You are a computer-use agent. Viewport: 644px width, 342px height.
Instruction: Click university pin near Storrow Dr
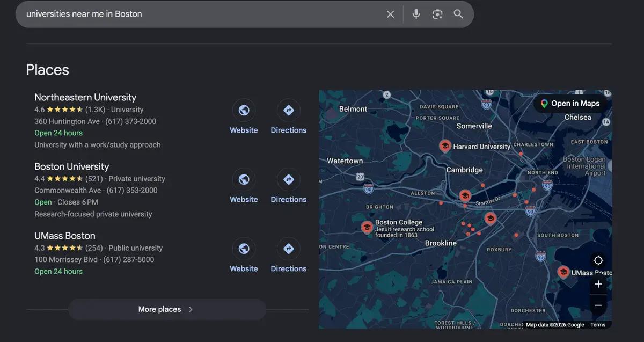[465, 196]
